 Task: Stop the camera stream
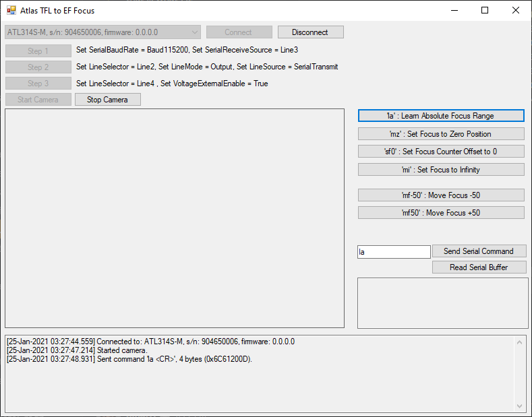pyautogui.click(x=107, y=100)
